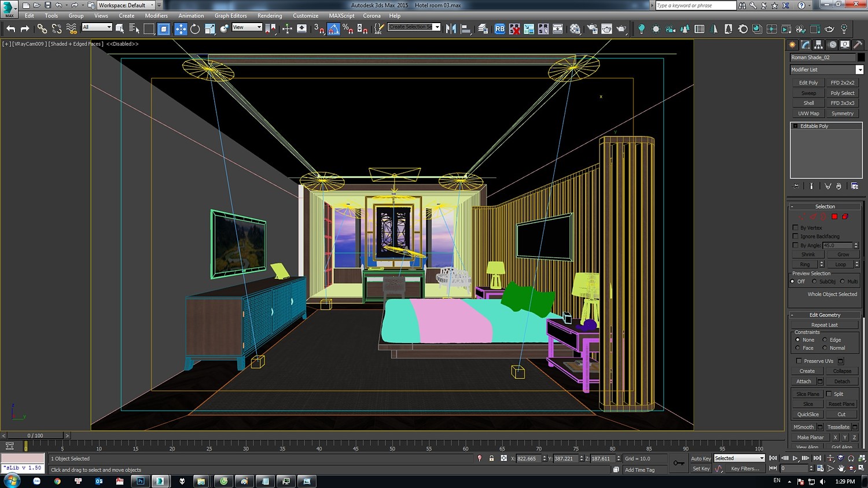
Task: Choose the Face constraint radio button
Action: 797,348
